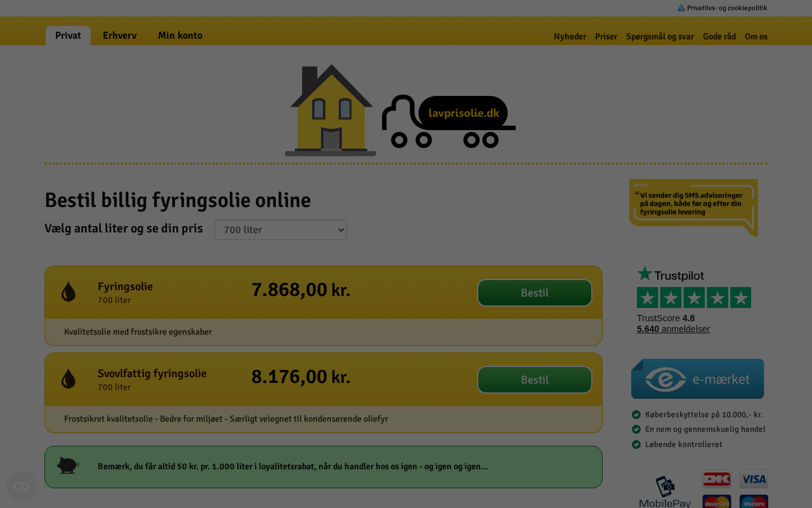Click the MobilePay payment logo
Viewport: 812px width, 508px height.
click(665, 492)
